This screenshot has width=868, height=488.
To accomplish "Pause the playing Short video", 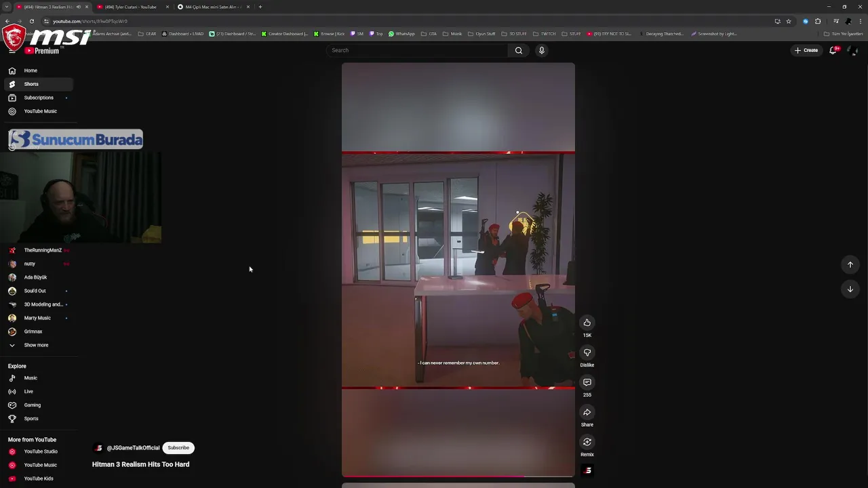I will pos(458,270).
